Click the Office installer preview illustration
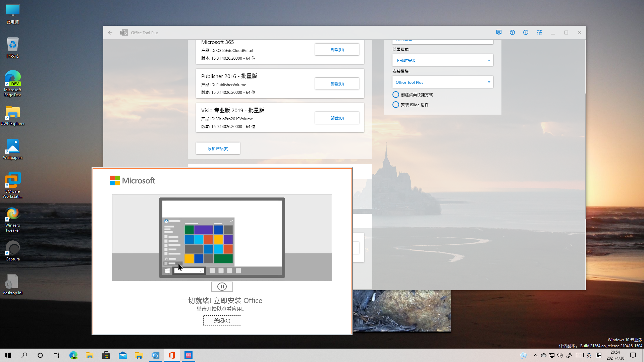644x362 pixels. (x=222, y=238)
